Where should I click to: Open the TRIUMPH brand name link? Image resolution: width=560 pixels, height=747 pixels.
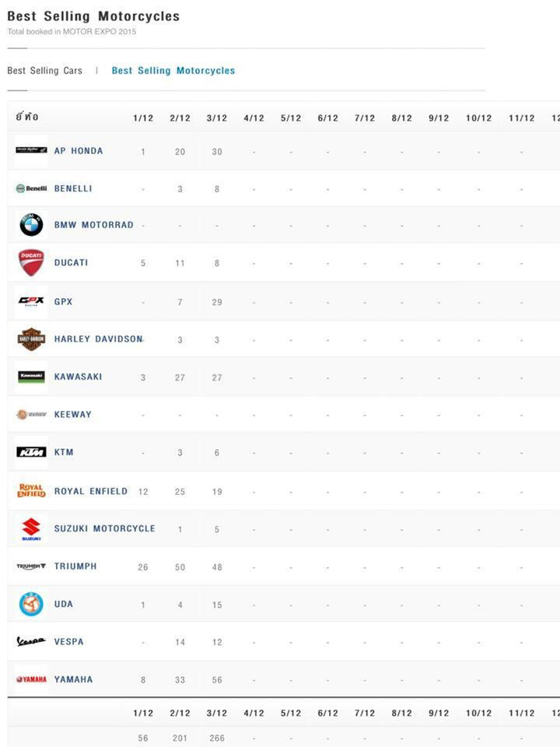pos(75,566)
